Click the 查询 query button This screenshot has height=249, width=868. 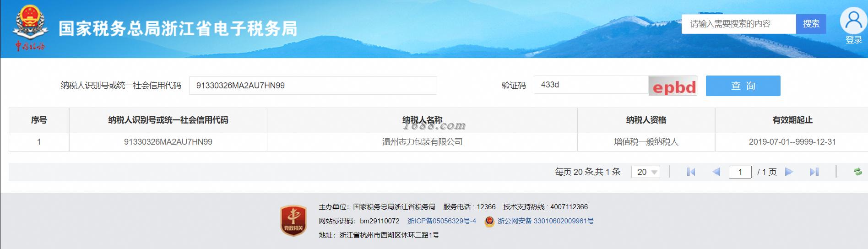click(743, 86)
